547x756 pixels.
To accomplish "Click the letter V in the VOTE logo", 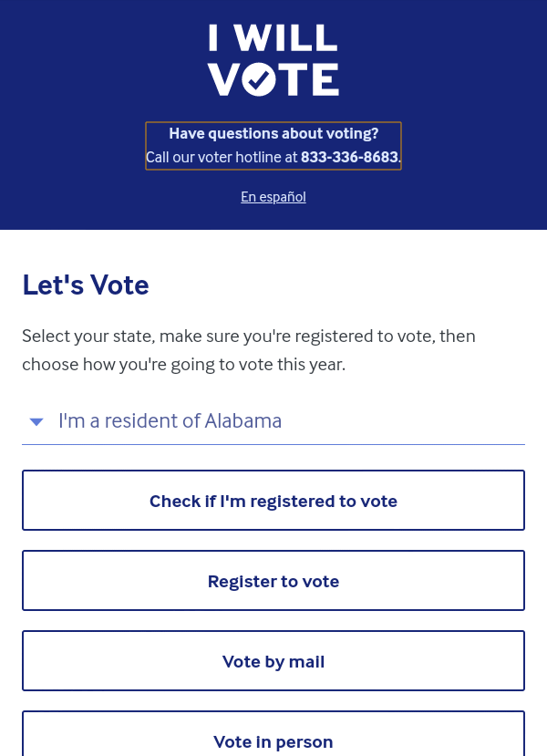I will [x=223, y=79].
